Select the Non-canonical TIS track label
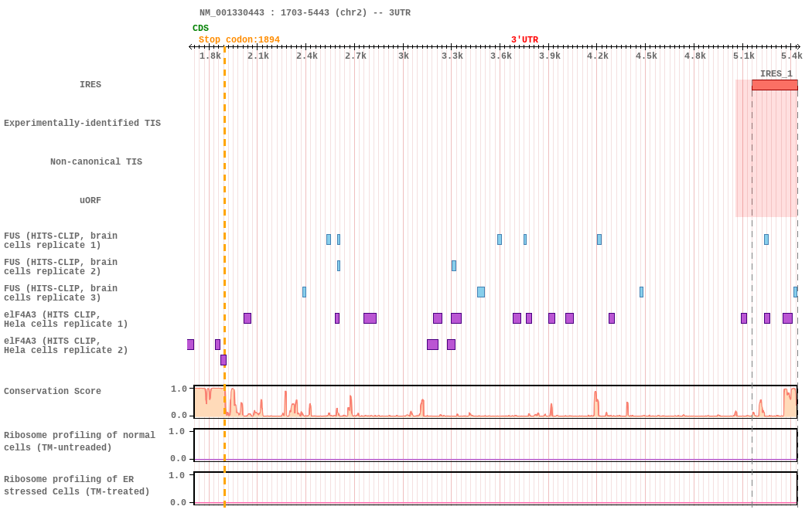The width and height of the screenshot is (812, 513). [x=96, y=162]
